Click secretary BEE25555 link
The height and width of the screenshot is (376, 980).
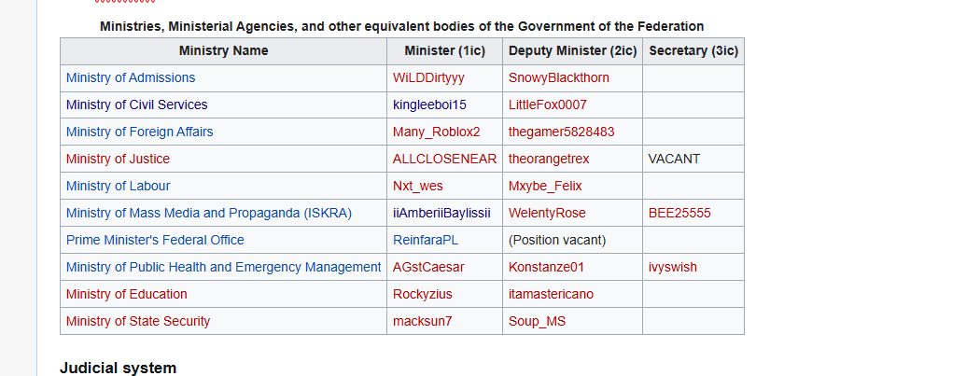(679, 213)
